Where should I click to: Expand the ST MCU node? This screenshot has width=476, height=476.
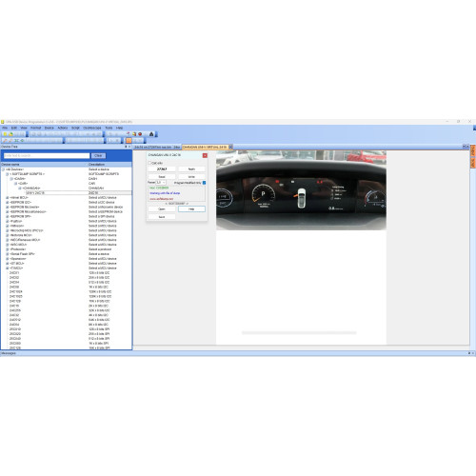[x=7, y=264]
